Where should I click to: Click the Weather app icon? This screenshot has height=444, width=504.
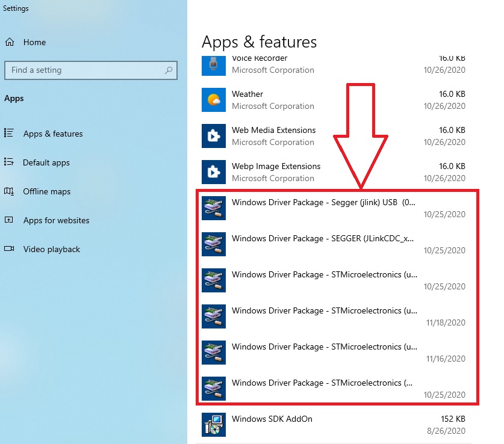click(x=214, y=100)
